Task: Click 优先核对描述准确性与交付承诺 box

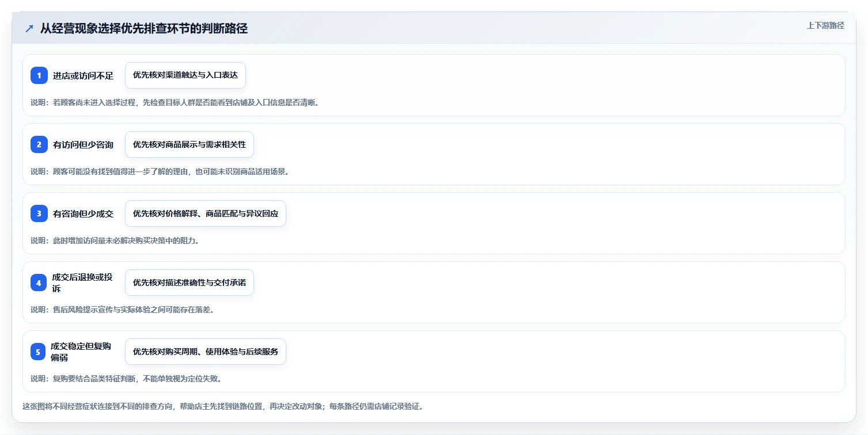Action: [x=189, y=283]
